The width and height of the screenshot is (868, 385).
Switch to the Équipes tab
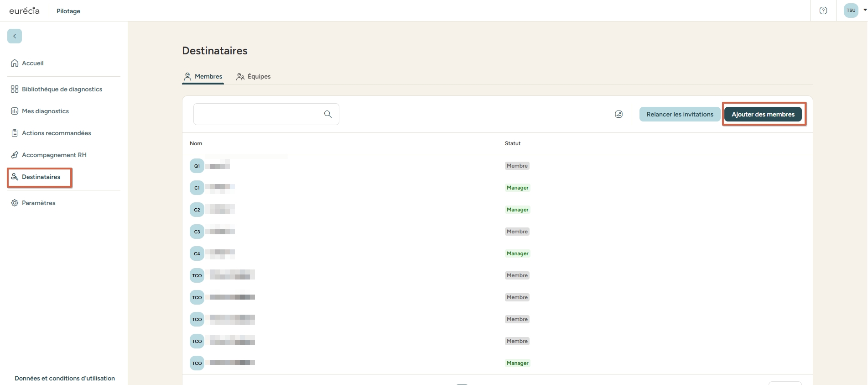click(254, 76)
